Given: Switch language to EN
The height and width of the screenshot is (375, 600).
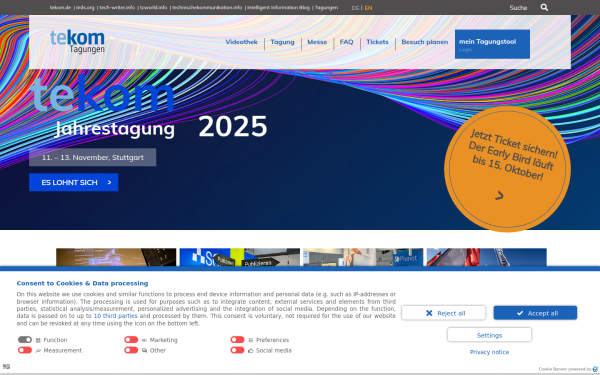Looking at the screenshot, I should pyautogui.click(x=368, y=8).
